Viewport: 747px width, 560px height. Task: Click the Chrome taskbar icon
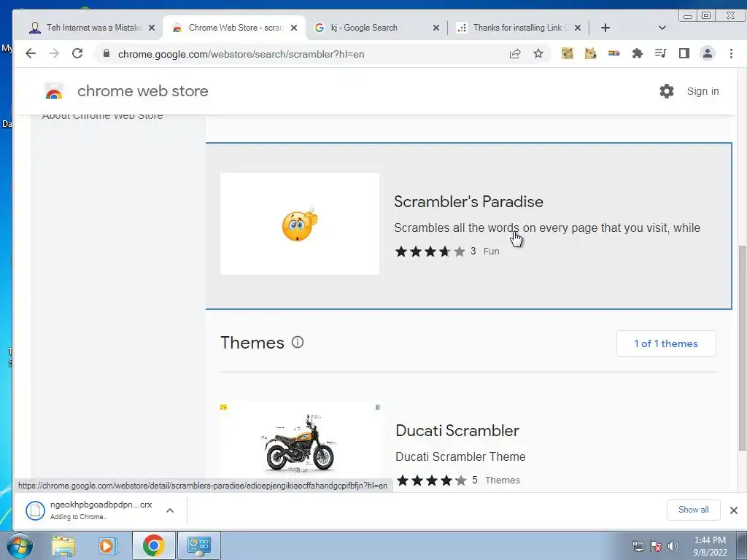153,545
